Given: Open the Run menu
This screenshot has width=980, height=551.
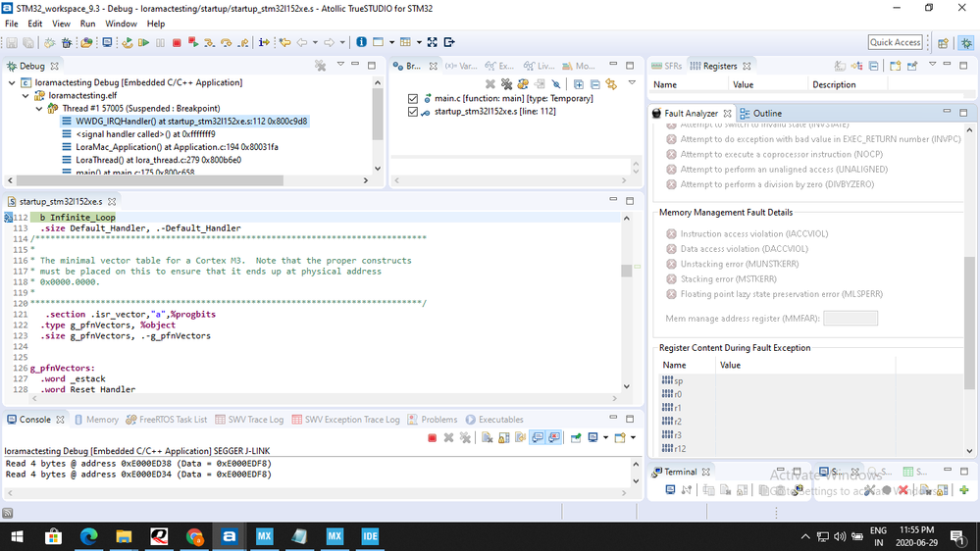Looking at the screenshot, I should pyautogui.click(x=87, y=24).
